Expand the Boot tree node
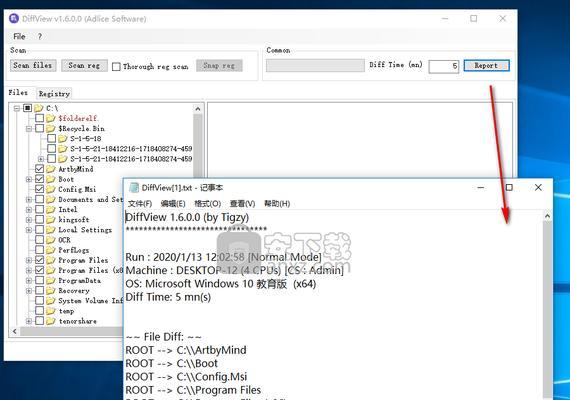Image resolution: width=570 pixels, height=400 pixels. (29, 179)
